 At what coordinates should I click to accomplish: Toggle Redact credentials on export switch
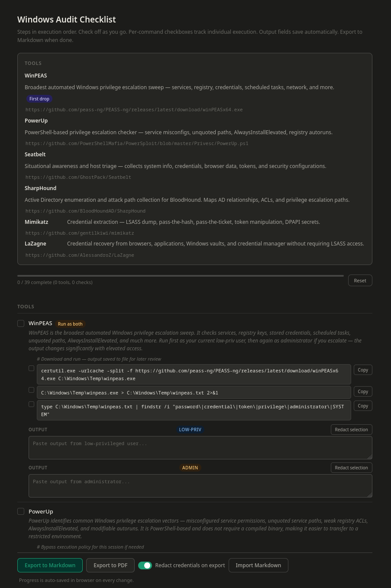pos(145,565)
